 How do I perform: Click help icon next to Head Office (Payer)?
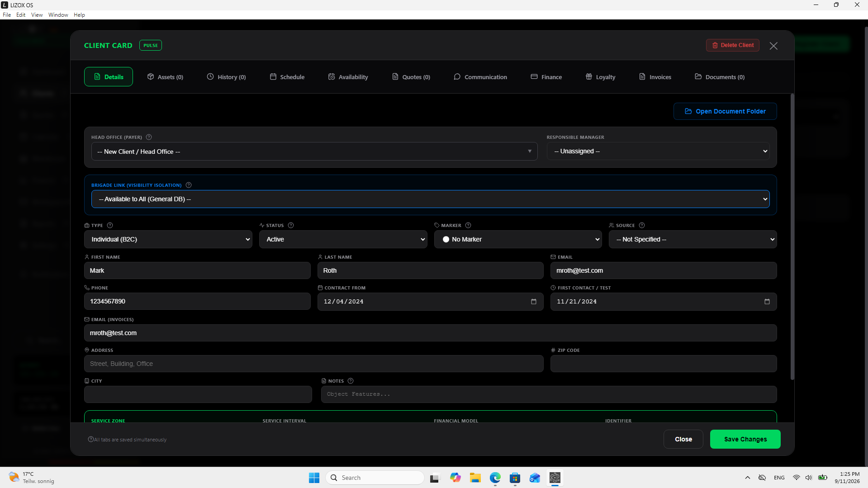coord(149,137)
